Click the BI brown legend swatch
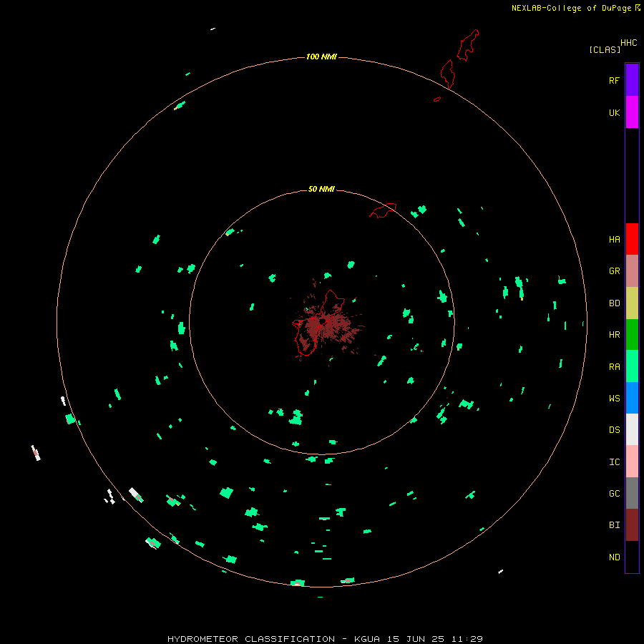This screenshot has width=644, height=644. pyautogui.click(x=632, y=525)
